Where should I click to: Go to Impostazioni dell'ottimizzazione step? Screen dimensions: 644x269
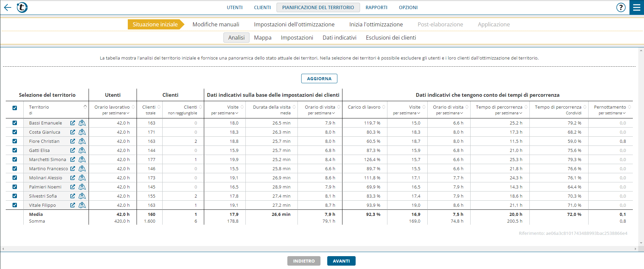tap(294, 24)
